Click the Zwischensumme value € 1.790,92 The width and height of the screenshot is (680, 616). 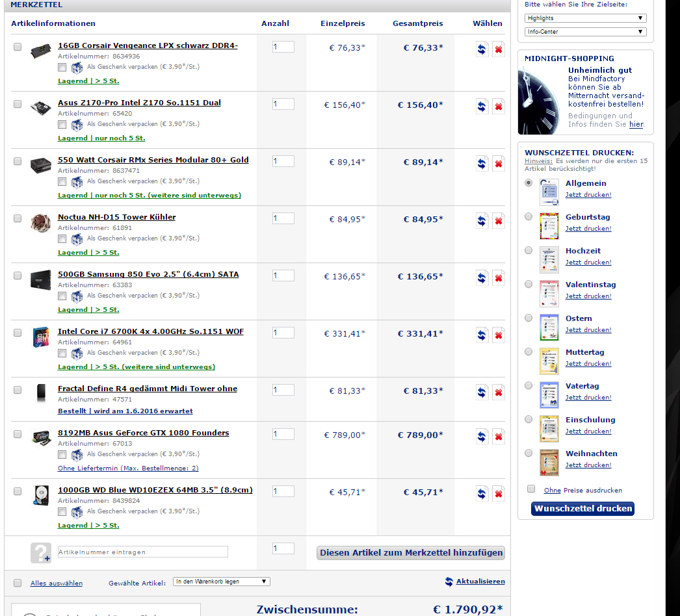point(468,609)
